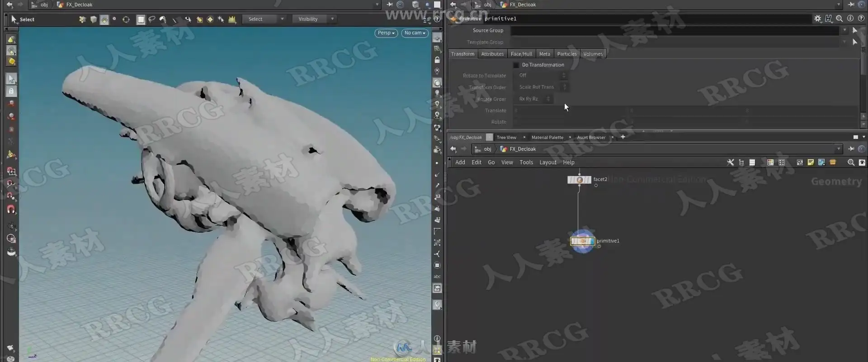Open the No cam camera menu
This screenshot has width=868, height=362.
(415, 33)
